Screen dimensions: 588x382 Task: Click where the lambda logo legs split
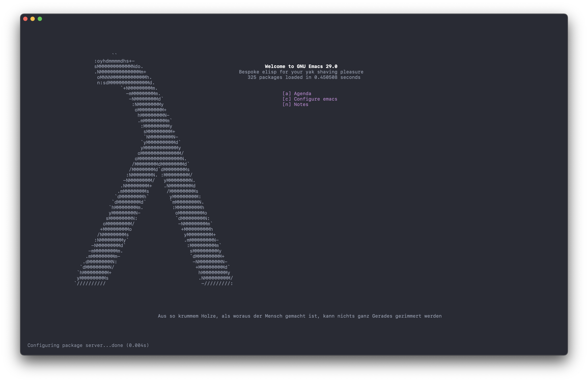point(159,169)
